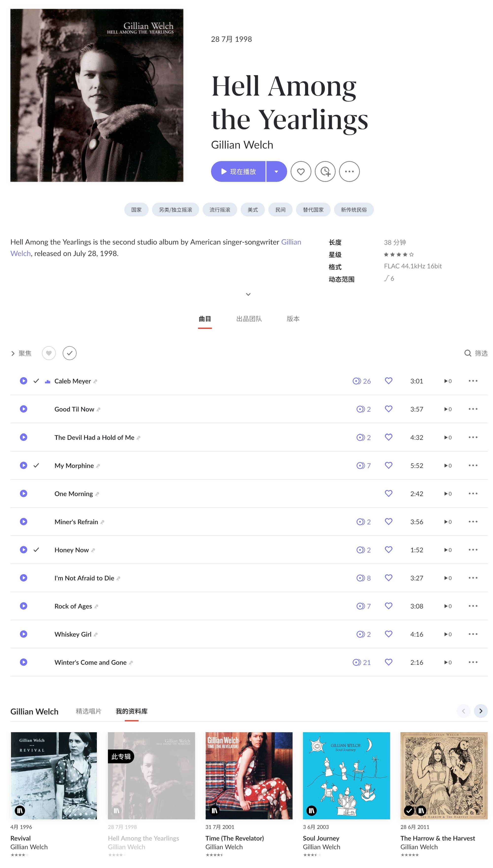The height and width of the screenshot is (868, 493).
Task: Go to previous Gillian Welch albums page
Action: (463, 711)
